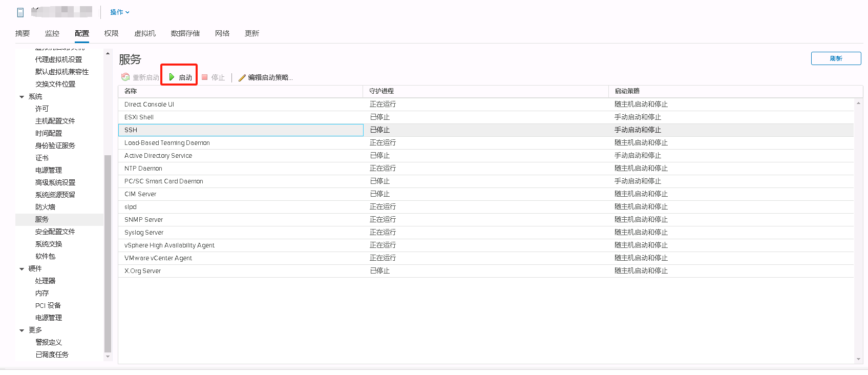Image resolution: width=868 pixels, height=375 pixels.
Task: Open 主机配置文件 in sidebar
Action: click(x=55, y=121)
